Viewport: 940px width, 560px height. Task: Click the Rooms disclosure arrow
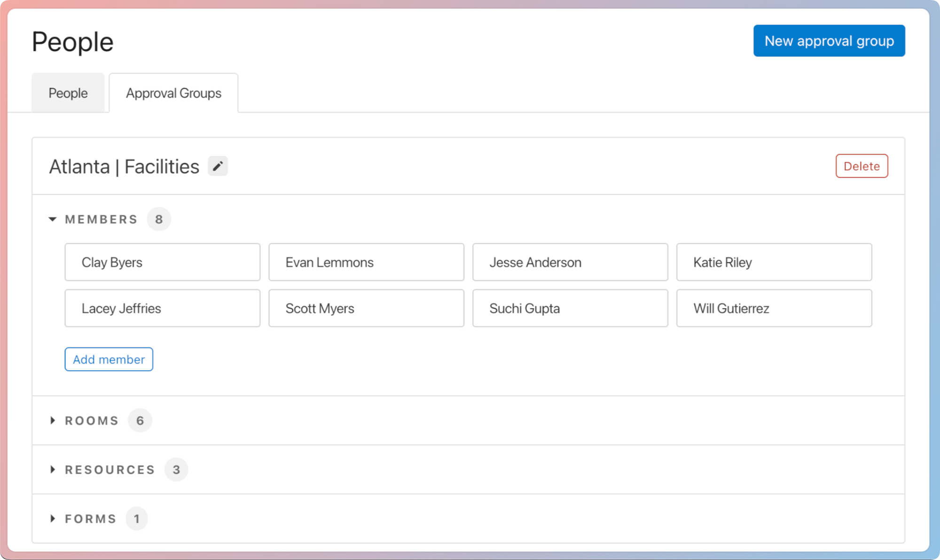point(53,420)
